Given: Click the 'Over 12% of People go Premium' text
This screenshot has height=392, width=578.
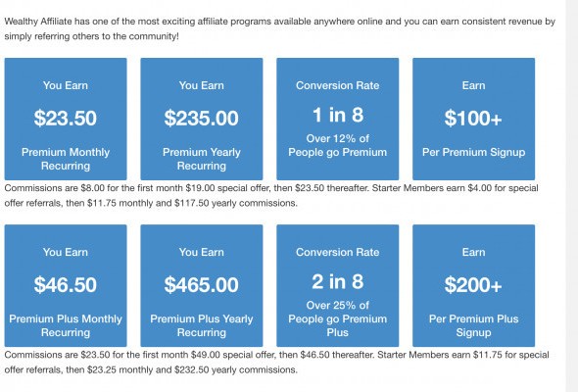Looking at the screenshot, I should coord(338,145).
